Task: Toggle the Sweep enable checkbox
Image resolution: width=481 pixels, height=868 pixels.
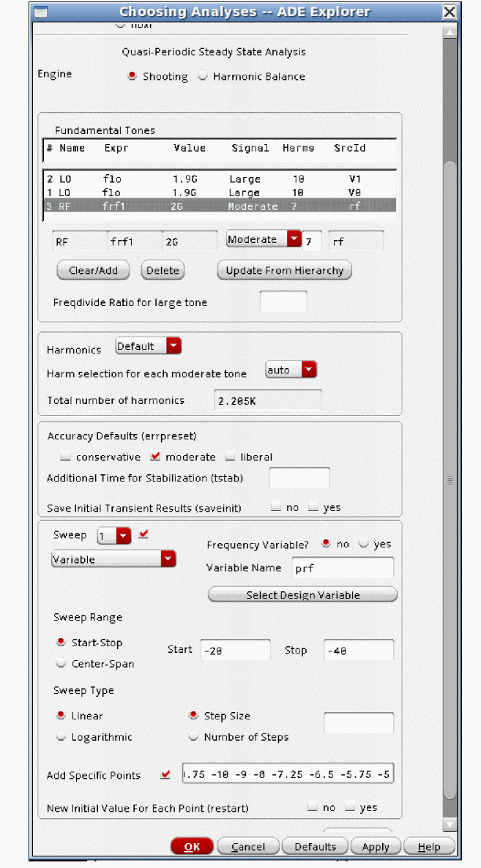Action: 143,534
